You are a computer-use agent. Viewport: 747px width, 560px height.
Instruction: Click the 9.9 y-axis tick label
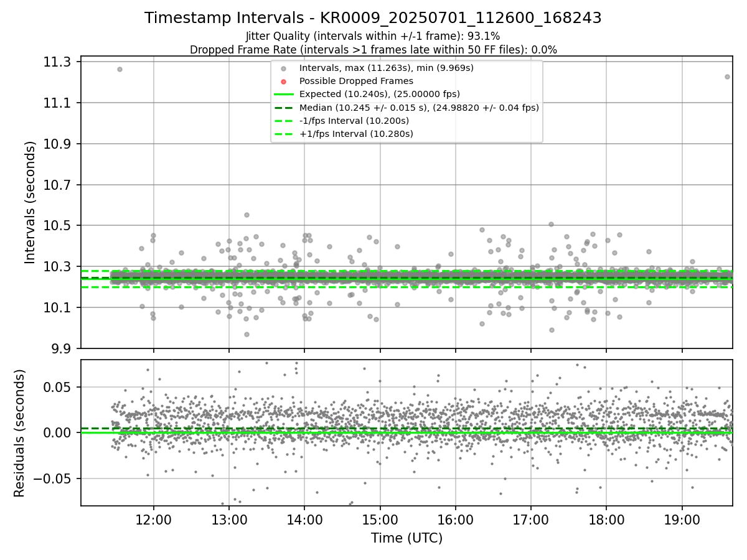(62, 348)
